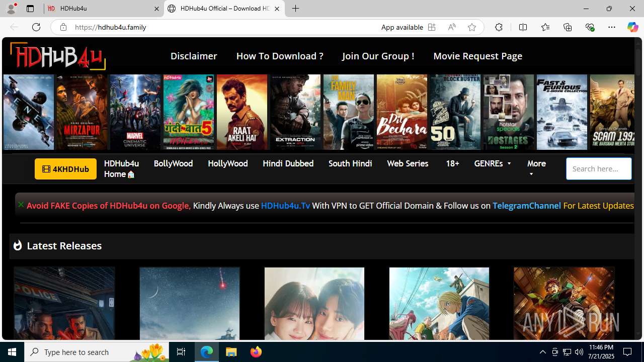
Task: Open the Raat Akeli Hai poster
Action: click(x=242, y=112)
